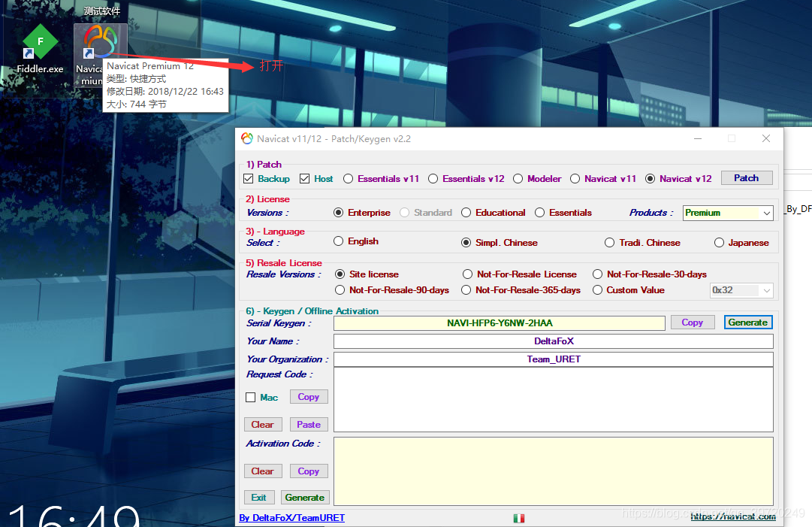Close the Patch/Keygen window
The height and width of the screenshot is (527, 812).
pos(766,138)
